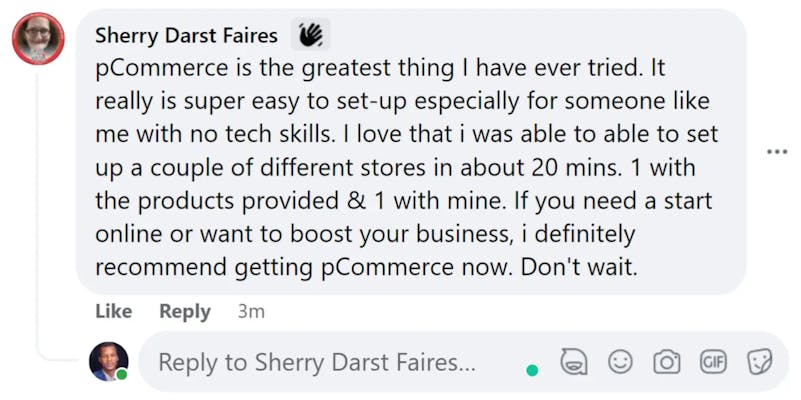The width and height of the screenshot is (801, 400).
Task: Click the 3m timestamp link
Action: click(251, 311)
